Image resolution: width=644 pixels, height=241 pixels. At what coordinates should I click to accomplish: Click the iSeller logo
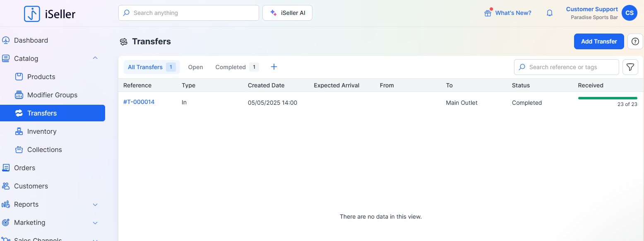pyautogui.click(x=50, y=14)
